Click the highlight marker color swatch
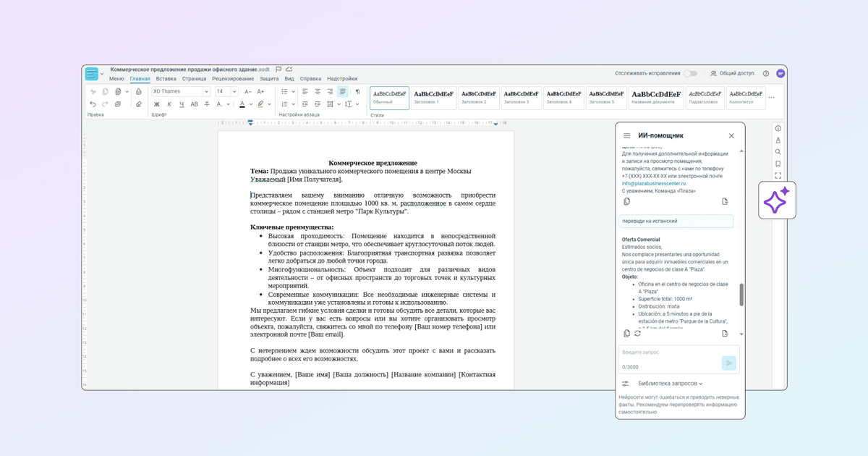 click(x=260, y=104)
